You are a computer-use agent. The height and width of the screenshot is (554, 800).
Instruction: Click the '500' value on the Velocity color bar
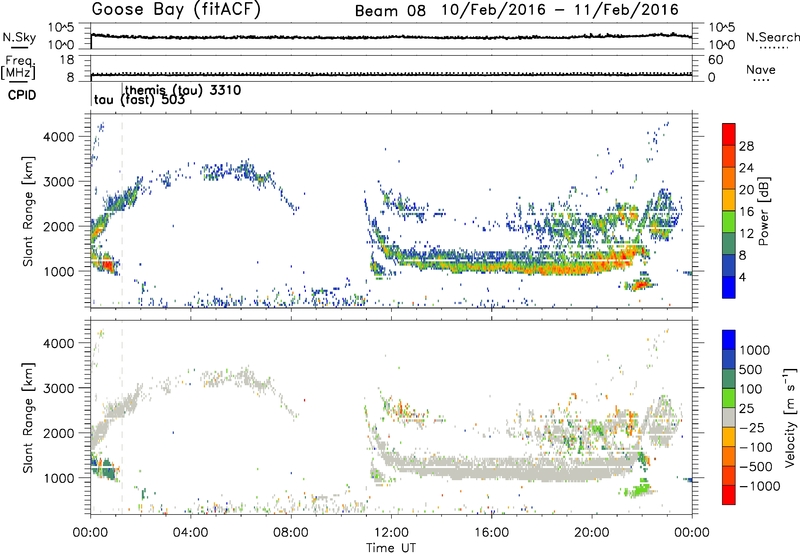752,370
